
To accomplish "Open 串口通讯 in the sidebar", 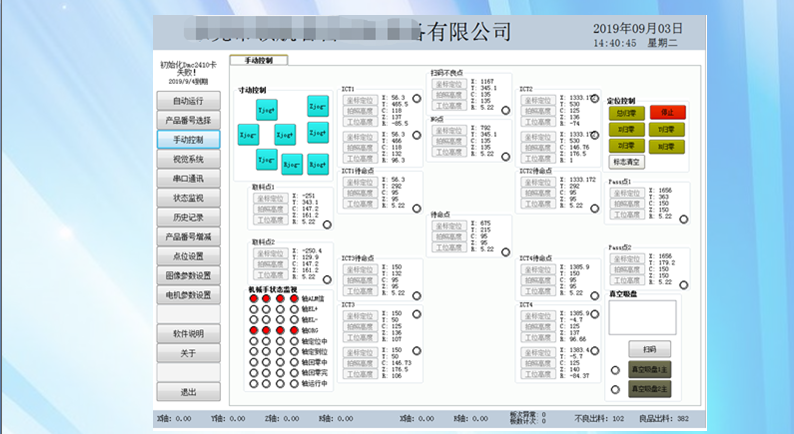I will pos(188,178).
